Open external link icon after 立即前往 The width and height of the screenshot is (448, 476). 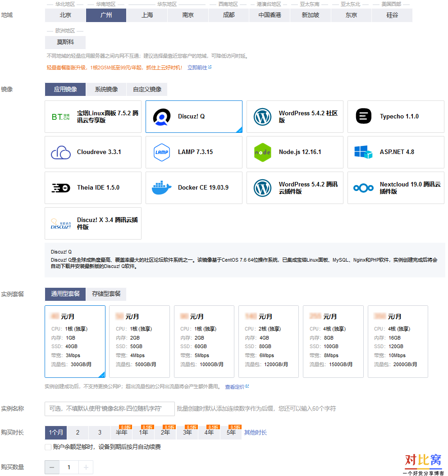[210, 67]
